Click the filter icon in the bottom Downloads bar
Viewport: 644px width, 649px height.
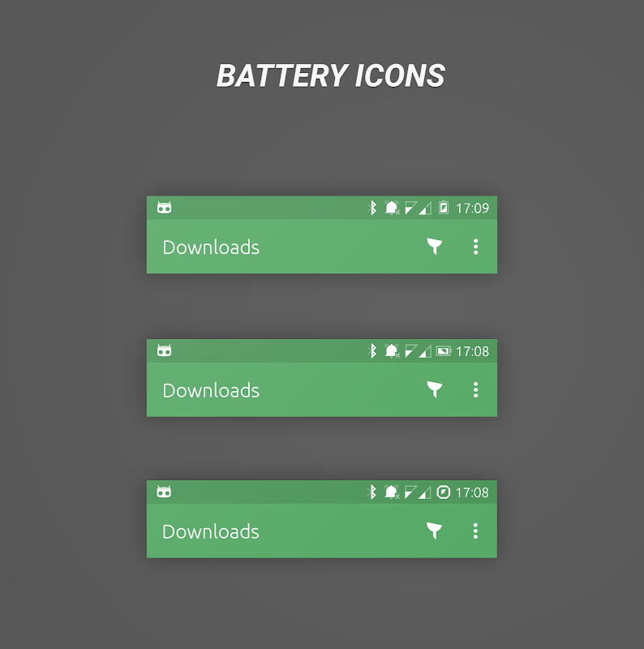[434, 531]
